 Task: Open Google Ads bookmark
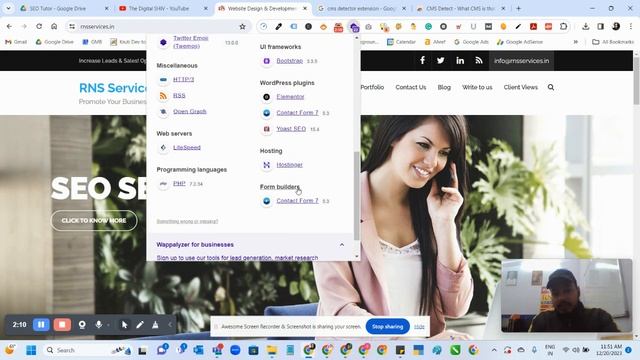(x=471, y=42)
